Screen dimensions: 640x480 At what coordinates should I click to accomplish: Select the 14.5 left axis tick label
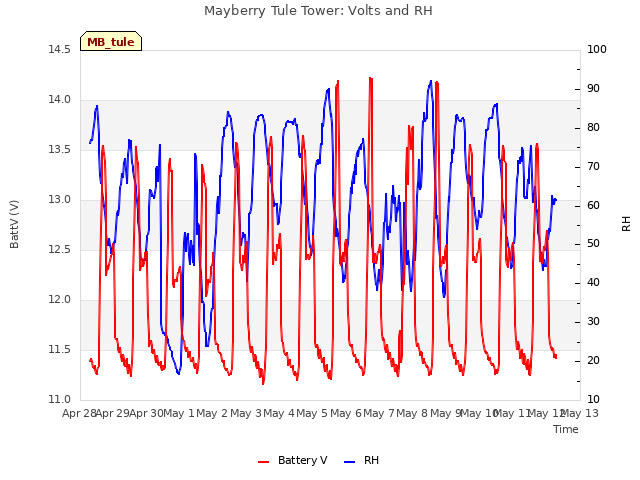[59, 50]
